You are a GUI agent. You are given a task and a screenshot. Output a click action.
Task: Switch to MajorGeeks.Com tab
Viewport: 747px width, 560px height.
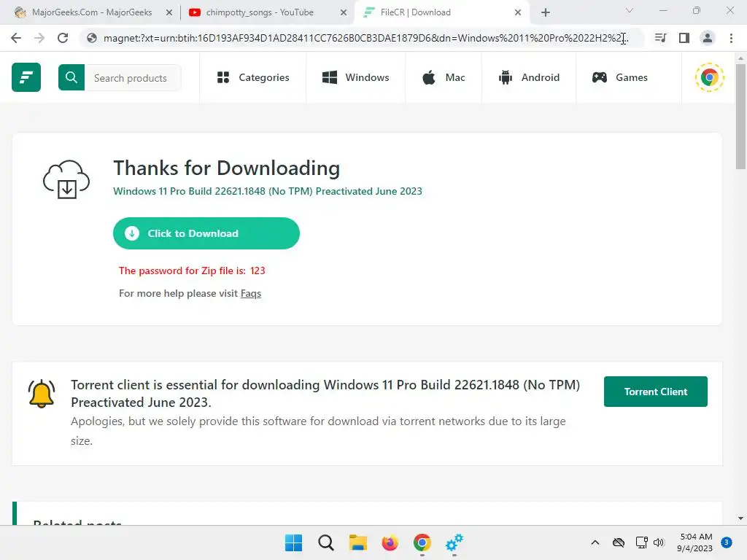pyautogui.click(x=92, y=12)
